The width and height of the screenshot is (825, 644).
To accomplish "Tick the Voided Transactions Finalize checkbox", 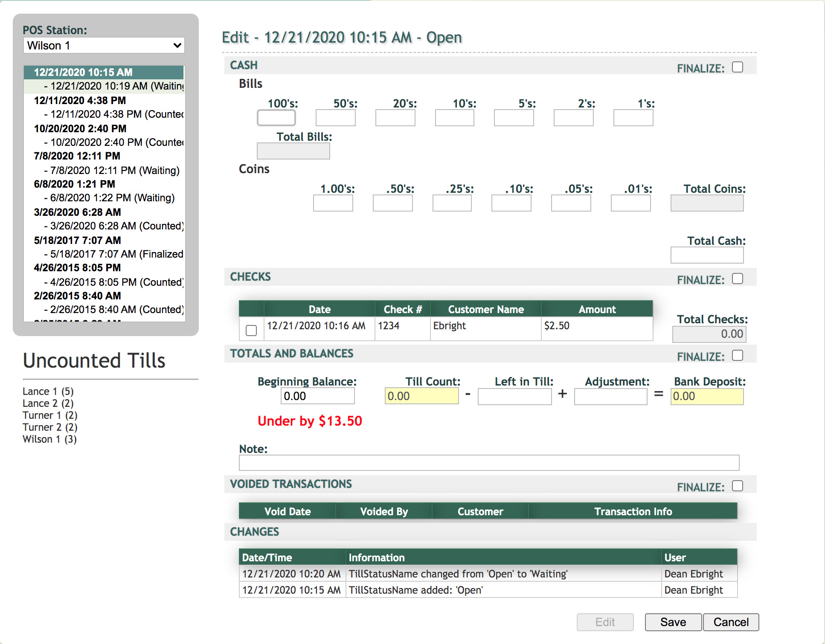I will pyautogui.click(x=737, y=486).
